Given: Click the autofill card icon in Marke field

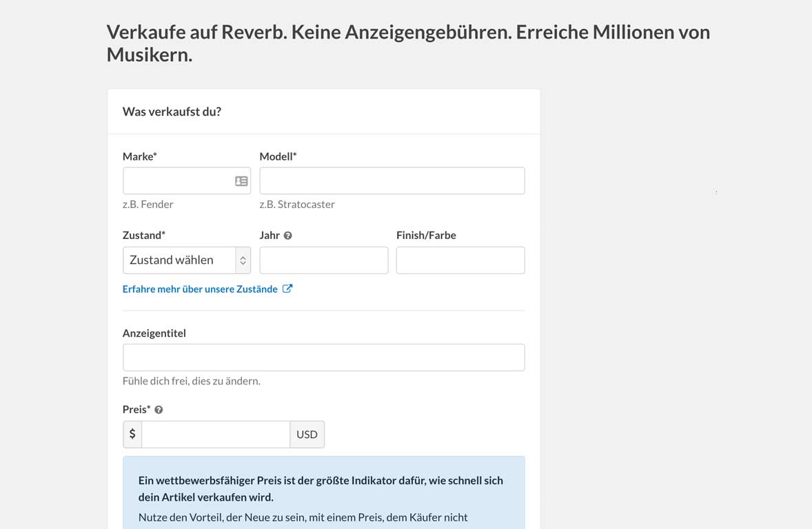Looking at the screenshot, I should (x=241, y=181).
